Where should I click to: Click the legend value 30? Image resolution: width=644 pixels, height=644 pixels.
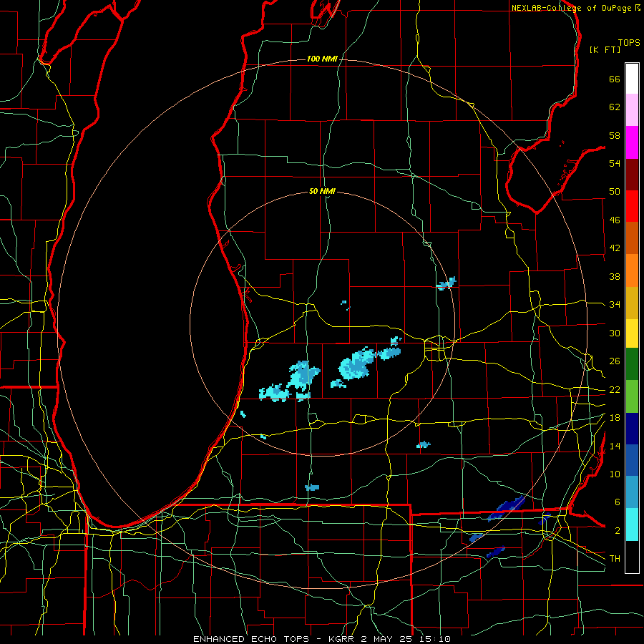615,333
